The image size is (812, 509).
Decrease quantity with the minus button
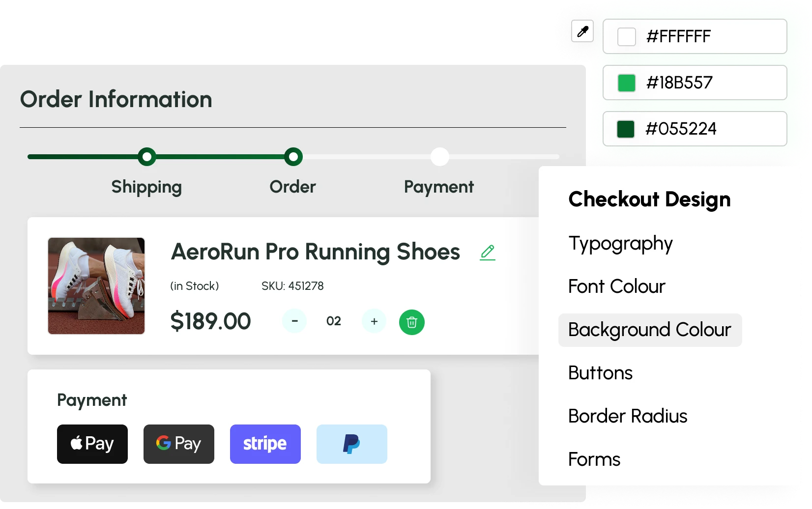coord(294,321)
